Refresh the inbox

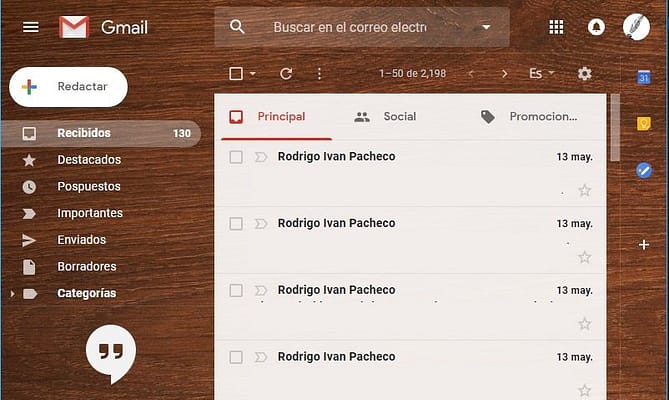point(286,74)
